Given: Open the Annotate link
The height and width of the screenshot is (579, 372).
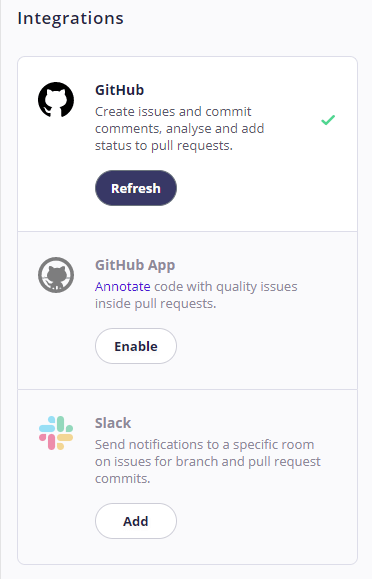Looking at the screenshot, I should (123, 287).
